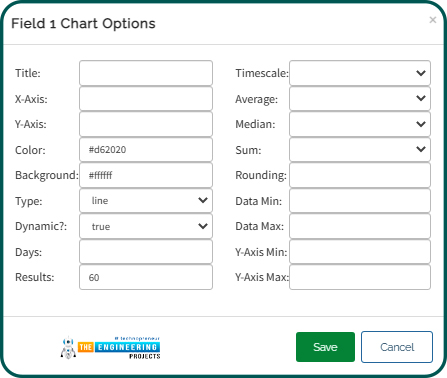Select the Y-Axis label field
Image resolution: width=447 pixels, height=378 pixels.
[146, 124]
